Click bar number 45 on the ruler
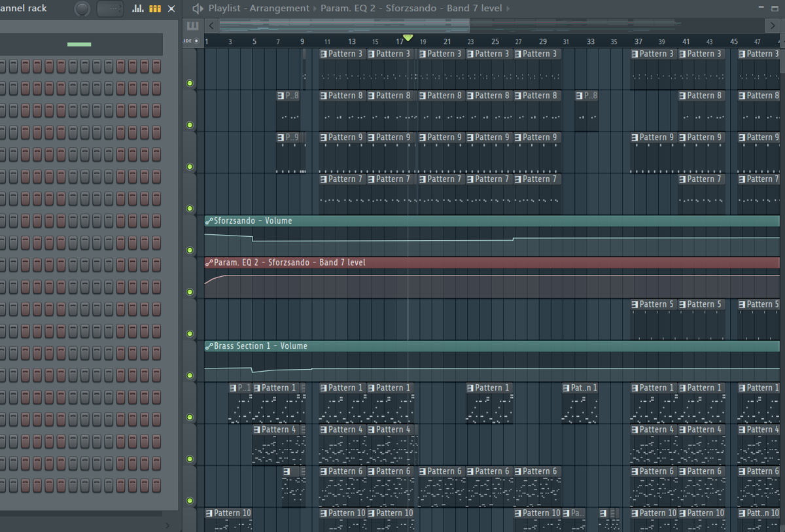Image resolution: width=785 pixels, height=532 pixels. coord(734,41)
